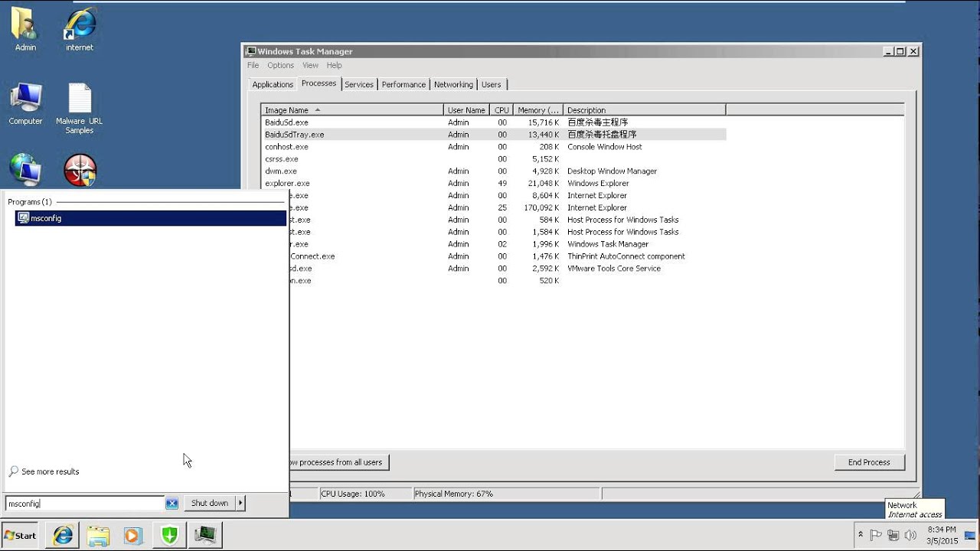Open the Options menu in Task Manager
The width and height of the screenshot is (980, 551).
280,65
